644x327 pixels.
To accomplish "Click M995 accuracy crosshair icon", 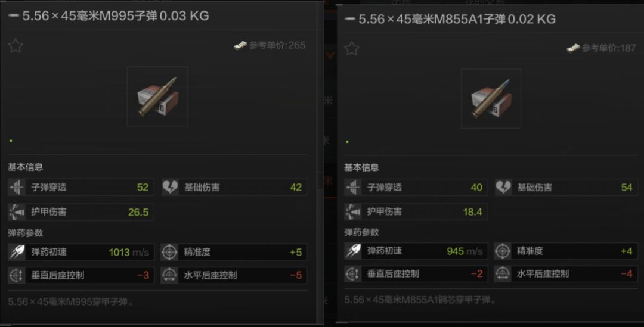I will click(x=169, y=252).
